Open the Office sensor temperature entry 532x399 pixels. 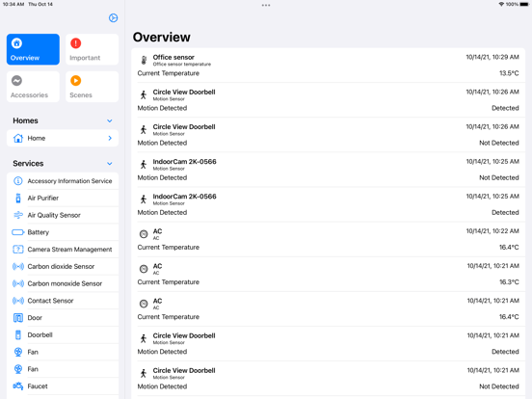[x=328, y=66]
